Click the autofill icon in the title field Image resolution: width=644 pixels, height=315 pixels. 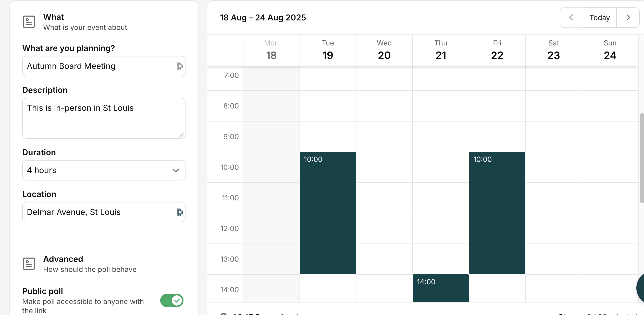tap(180, 66)
